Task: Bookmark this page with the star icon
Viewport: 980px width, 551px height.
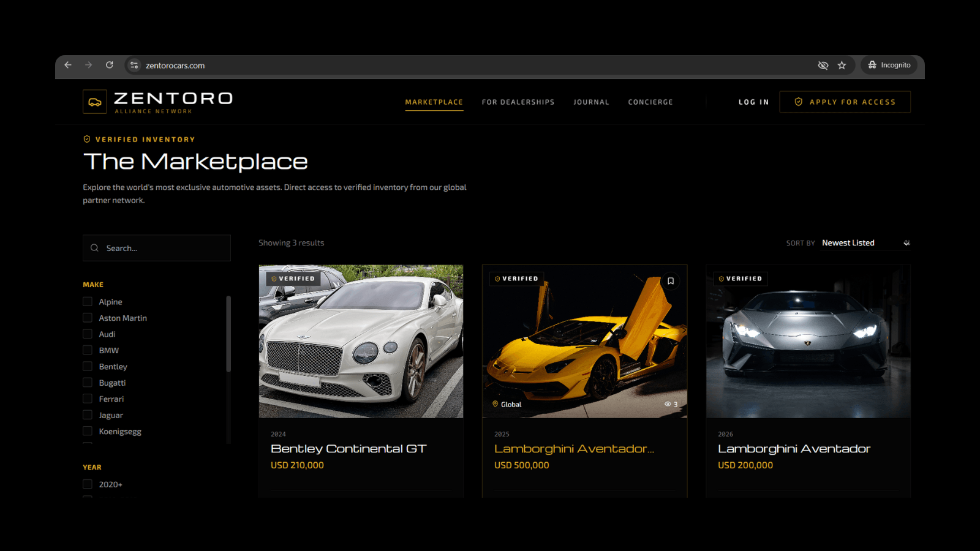Action: (842, 65)
